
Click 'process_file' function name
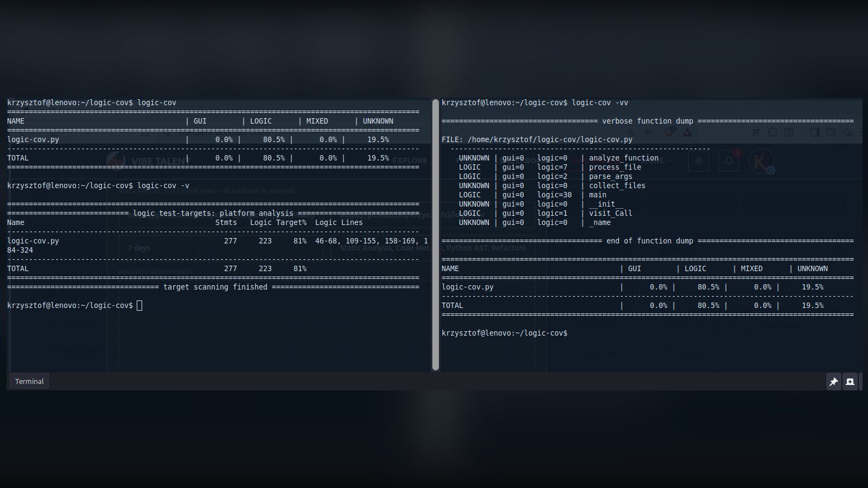pyautogui.click(x=615, y=167)
